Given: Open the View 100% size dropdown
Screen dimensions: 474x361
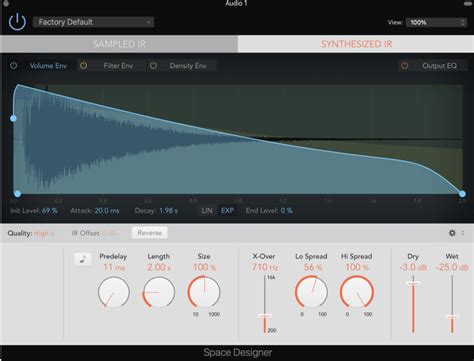Looking at the screenshot, I should click(436, 22).
